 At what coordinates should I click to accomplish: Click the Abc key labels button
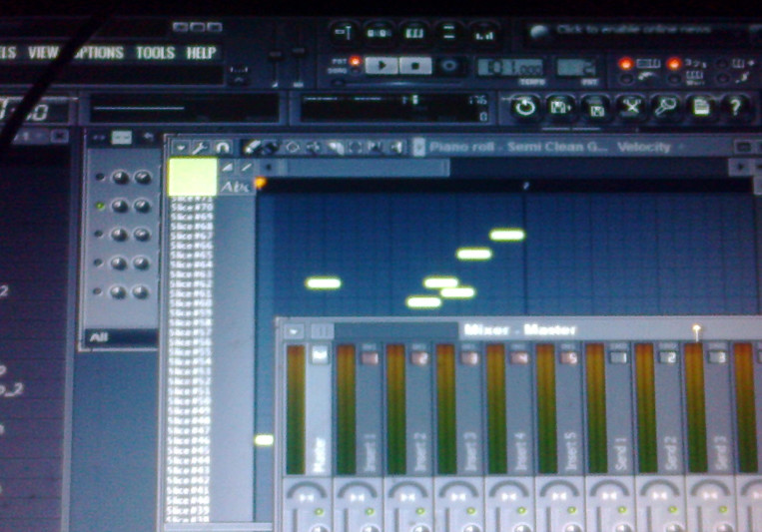[236, 187]
